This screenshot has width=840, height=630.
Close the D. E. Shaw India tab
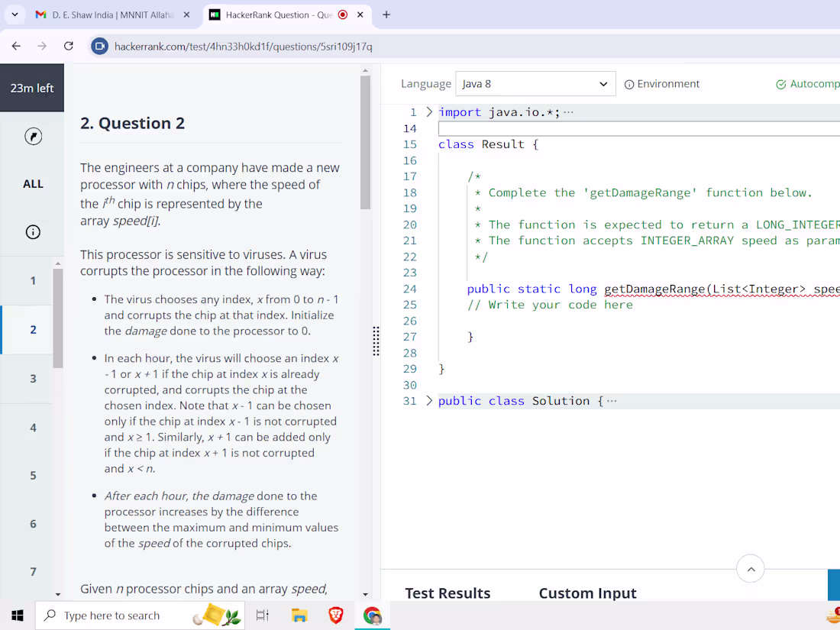[x=186, y=15]
